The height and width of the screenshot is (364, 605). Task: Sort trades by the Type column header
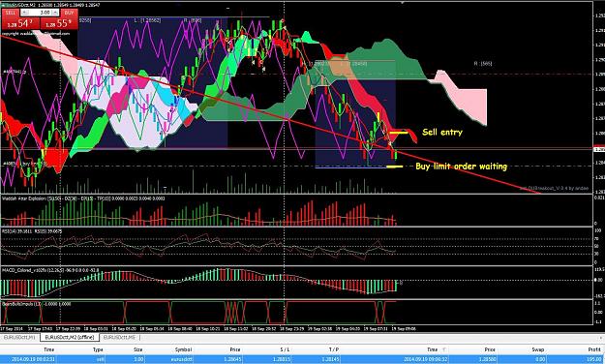click(x=98, y=349)
